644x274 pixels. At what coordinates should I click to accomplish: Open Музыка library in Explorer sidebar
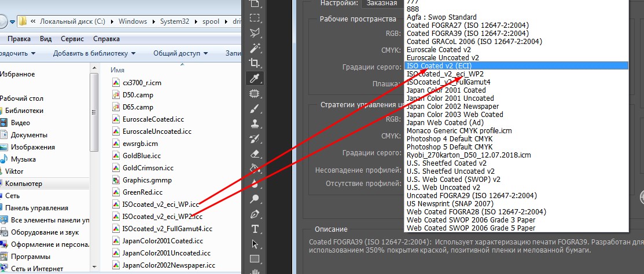click(23, 159)
